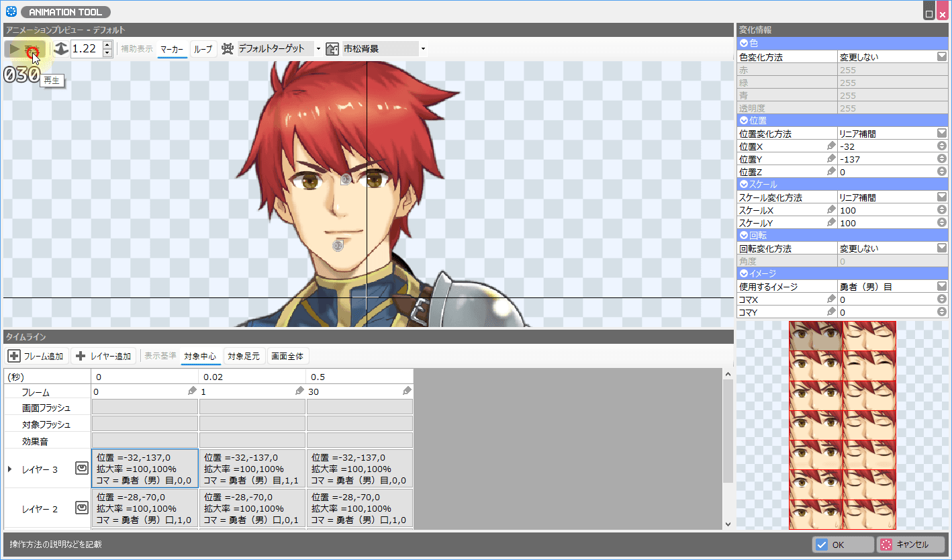Viewport: 952px width, 560px height.
Task: Expand the レイヤー 3 timeline row
Action: coord(9,468)
